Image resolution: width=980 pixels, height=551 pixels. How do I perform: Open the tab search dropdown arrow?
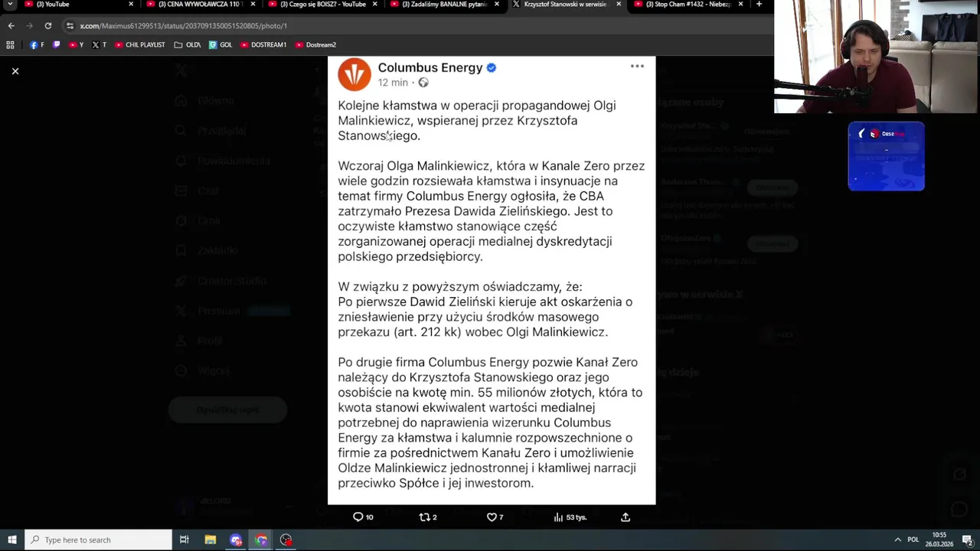point(10,4)
